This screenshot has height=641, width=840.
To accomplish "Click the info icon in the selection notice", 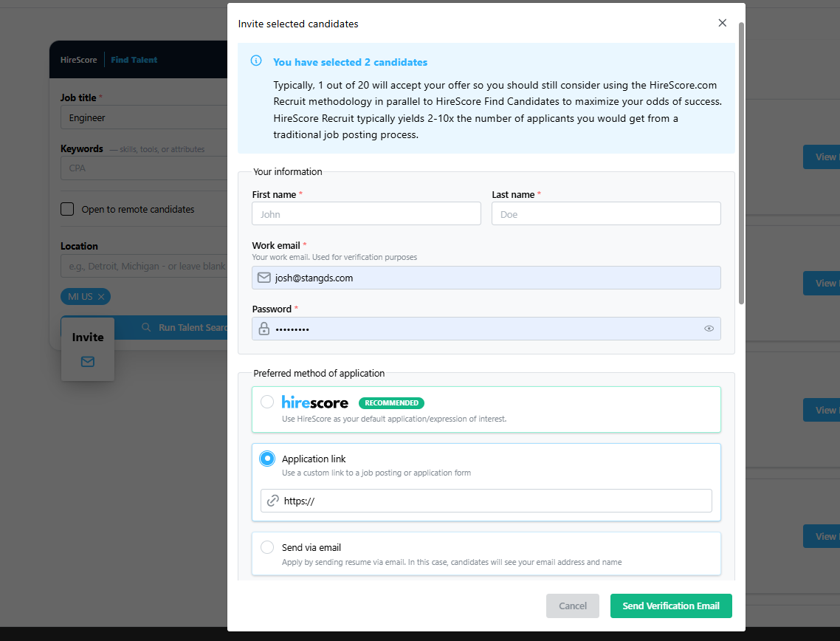I will [256, 61].
